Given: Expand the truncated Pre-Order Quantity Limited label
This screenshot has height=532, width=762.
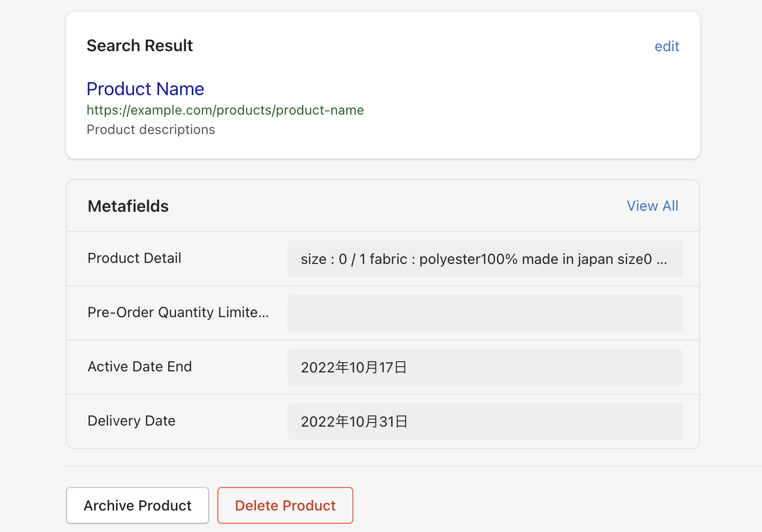Looking at the screenshot, I should [178, 312].
